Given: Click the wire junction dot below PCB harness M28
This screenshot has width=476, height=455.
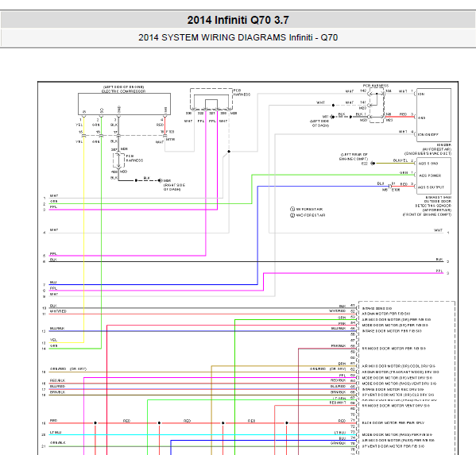Looking at the screenshot, I should pyautogui.click(x=229, y=152).
